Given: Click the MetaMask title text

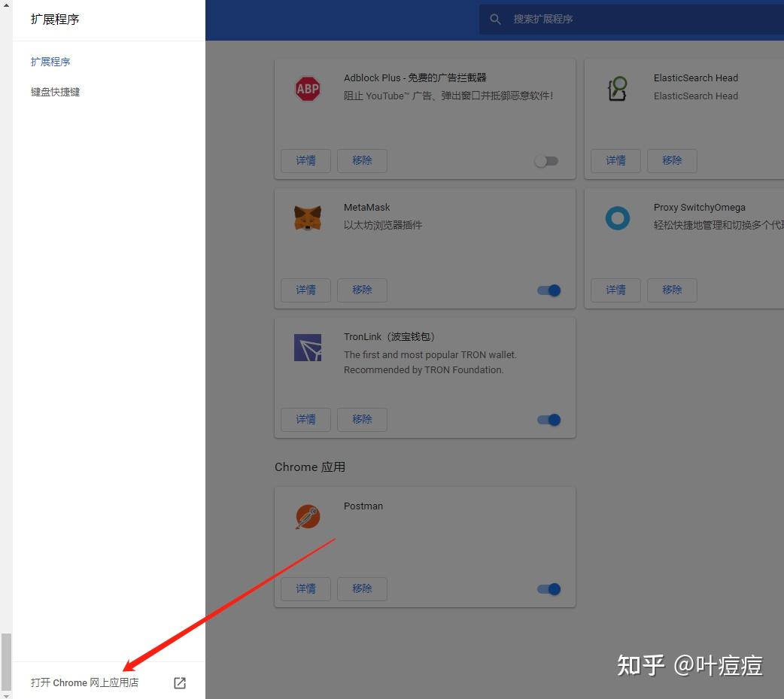Looking at the screenshot, I should coord(367,207).
